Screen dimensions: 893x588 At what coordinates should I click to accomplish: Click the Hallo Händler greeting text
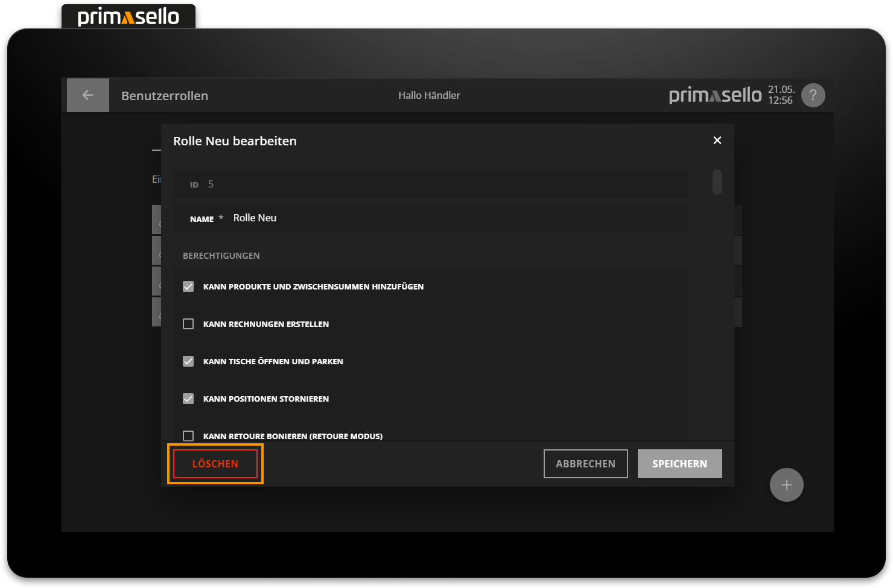(429, 95)
